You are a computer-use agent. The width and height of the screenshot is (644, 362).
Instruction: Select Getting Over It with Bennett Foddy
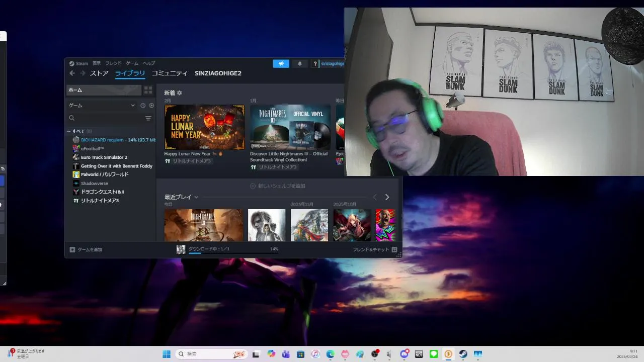click(x=111, y=166)
